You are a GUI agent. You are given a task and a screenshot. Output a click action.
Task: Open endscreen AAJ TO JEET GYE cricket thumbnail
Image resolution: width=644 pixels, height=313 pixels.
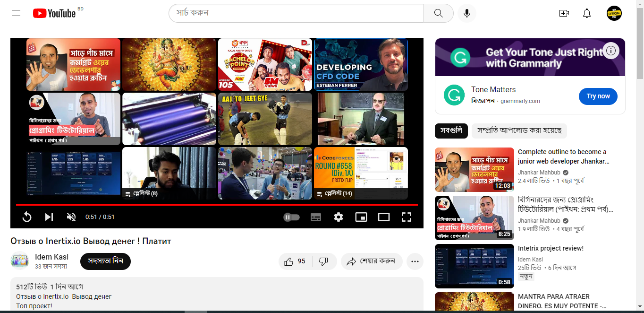point(265,119)
